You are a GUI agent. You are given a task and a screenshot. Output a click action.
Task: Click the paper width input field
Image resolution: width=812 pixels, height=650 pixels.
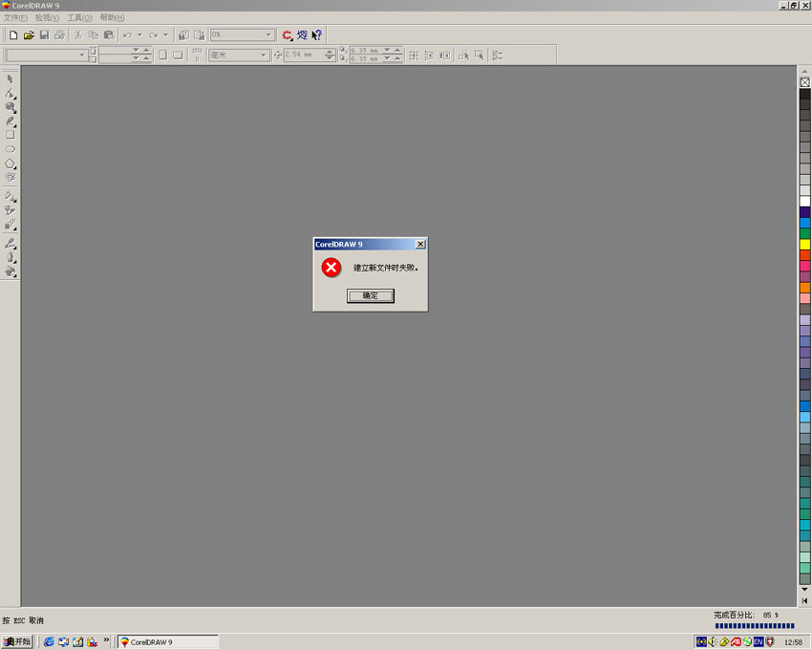[x=115, y=51]
